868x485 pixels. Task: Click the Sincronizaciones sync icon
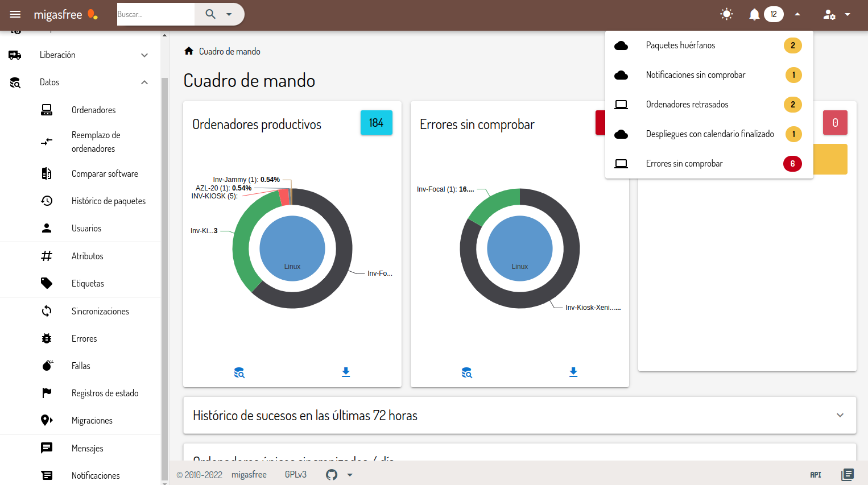coord(47,311)
